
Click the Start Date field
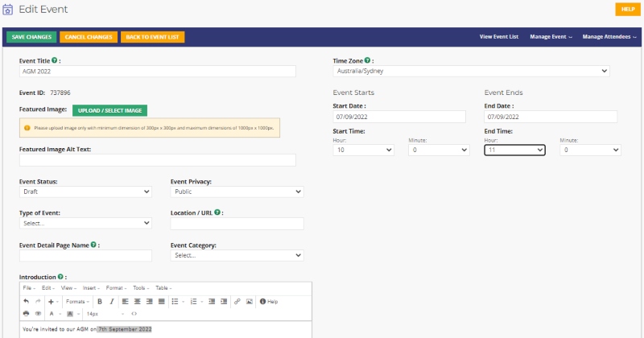[x=399, y=117]
